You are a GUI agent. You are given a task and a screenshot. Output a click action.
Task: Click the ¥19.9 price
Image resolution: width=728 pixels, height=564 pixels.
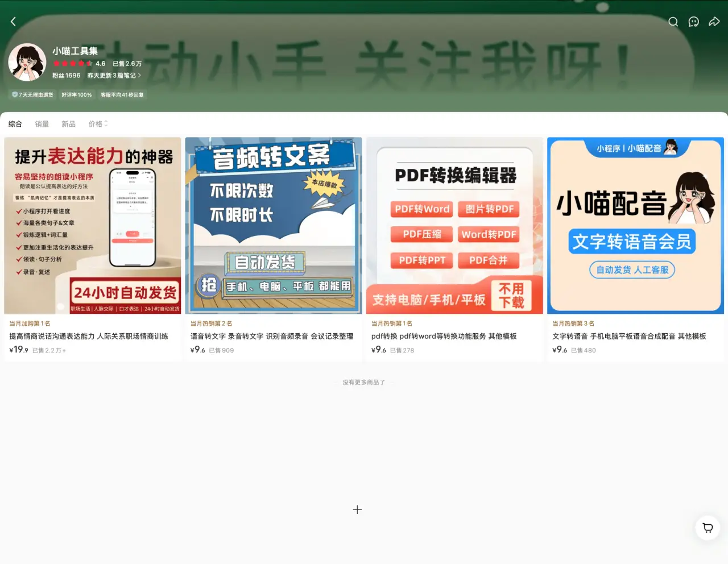19,350
